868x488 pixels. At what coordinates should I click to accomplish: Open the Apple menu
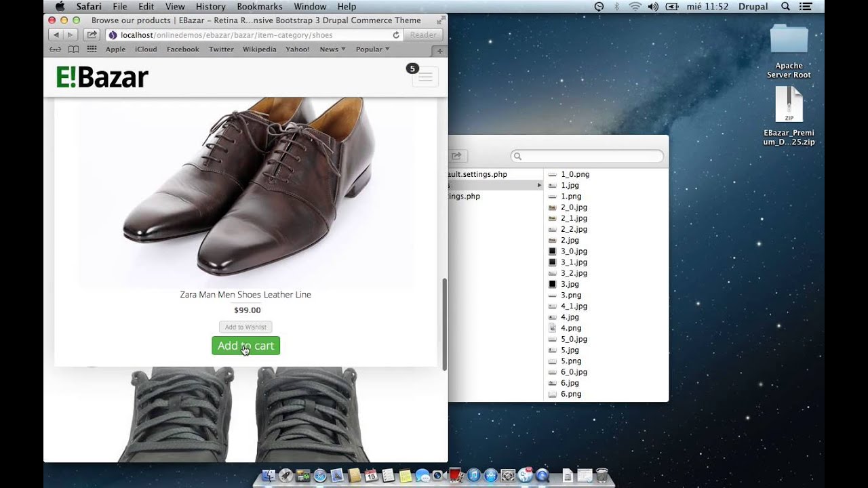tap(60, 7)
